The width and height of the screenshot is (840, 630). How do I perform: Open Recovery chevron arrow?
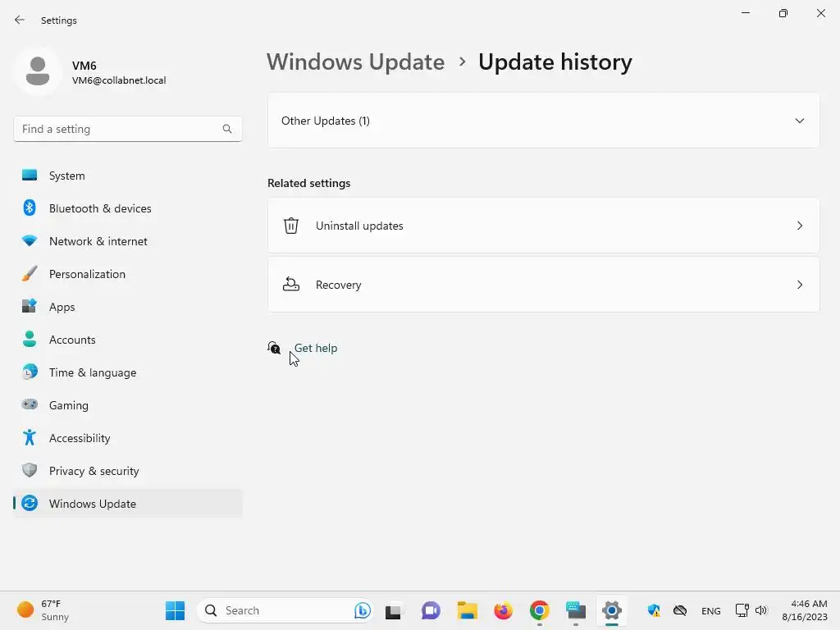click(x=799, y=285)
